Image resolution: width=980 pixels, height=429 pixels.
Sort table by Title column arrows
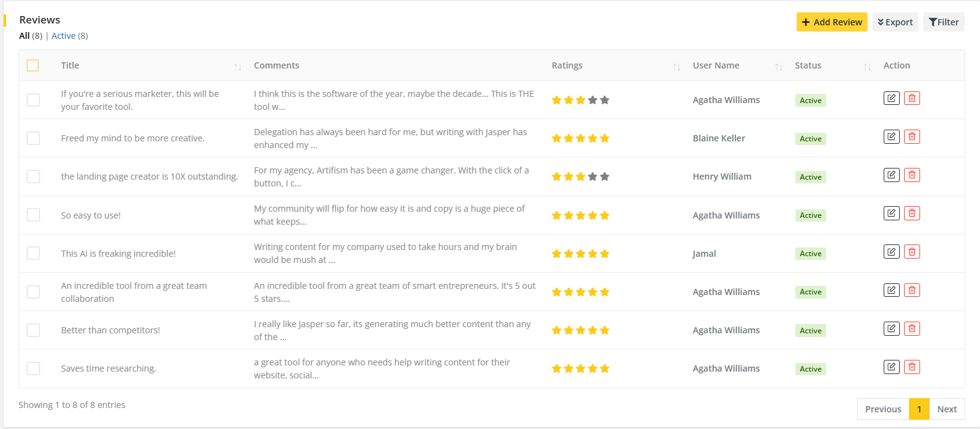[238, 67]
